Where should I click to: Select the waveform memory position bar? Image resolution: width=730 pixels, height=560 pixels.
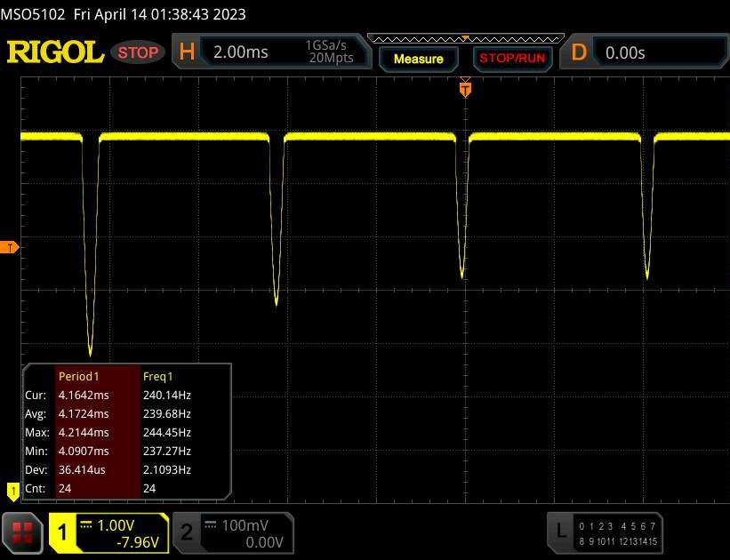click(x=466, y=38)
